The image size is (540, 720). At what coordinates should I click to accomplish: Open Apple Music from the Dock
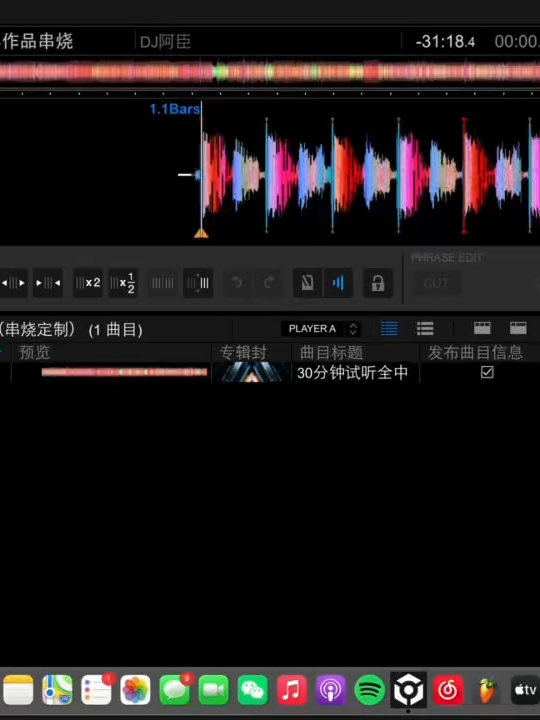(x=292, y=690)
